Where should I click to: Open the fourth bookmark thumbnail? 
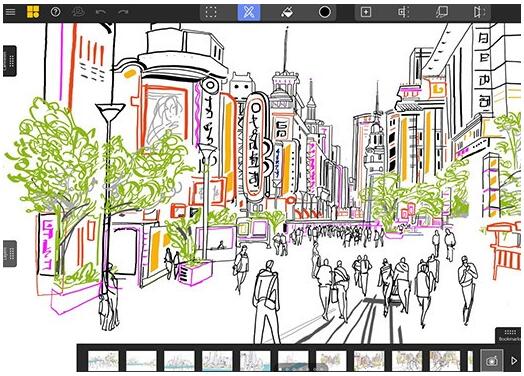tap(217, 361)
